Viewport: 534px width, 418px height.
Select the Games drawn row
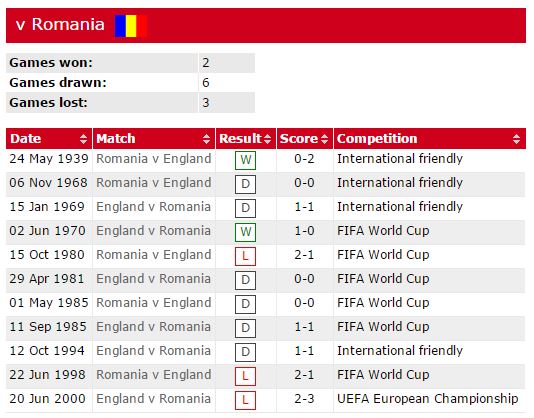[130, 83]
